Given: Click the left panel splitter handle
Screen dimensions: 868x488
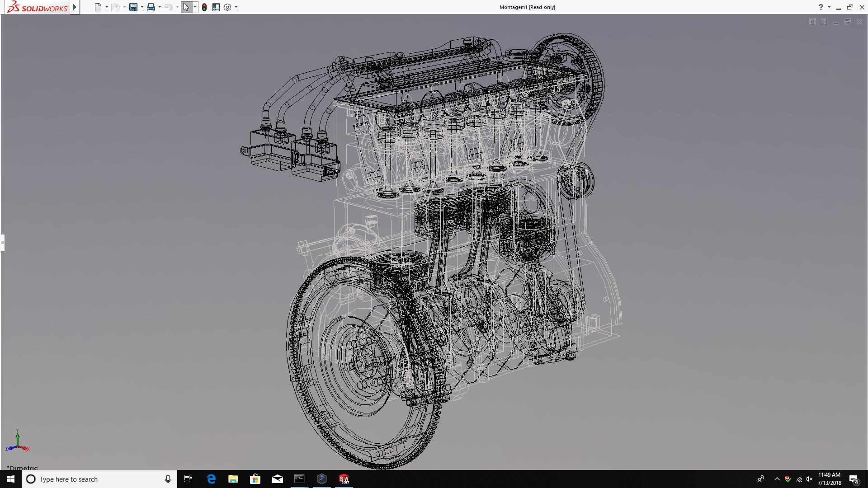Looking at the screenshot, I should 2,243.
